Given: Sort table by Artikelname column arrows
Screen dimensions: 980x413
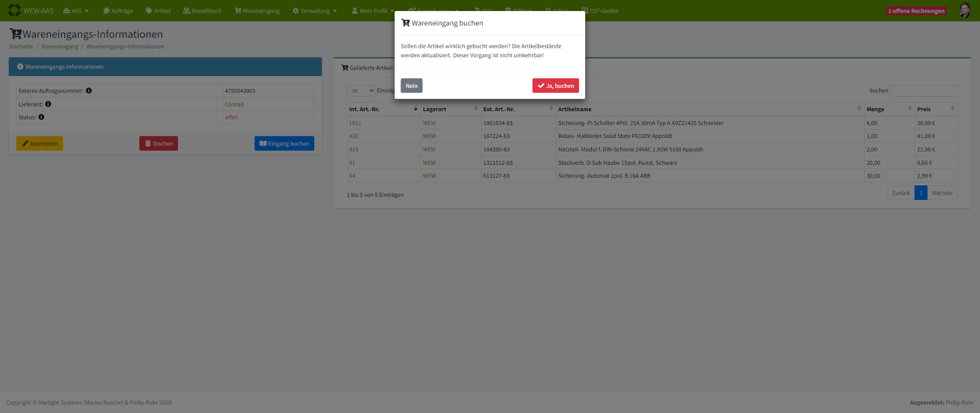Looking at the screenshot, I should tap(859, 109).
